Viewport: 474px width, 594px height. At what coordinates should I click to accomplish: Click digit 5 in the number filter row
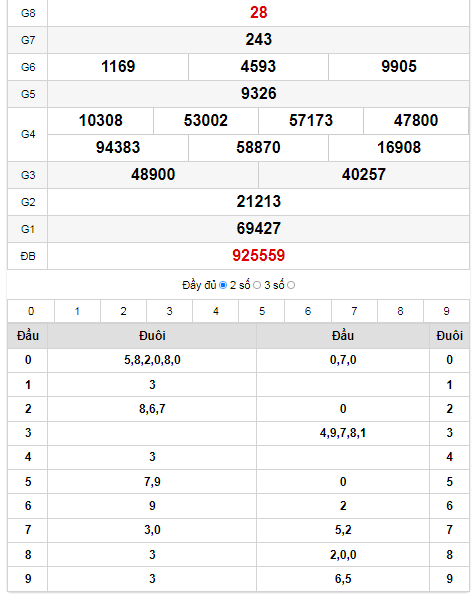click(262, 311)
